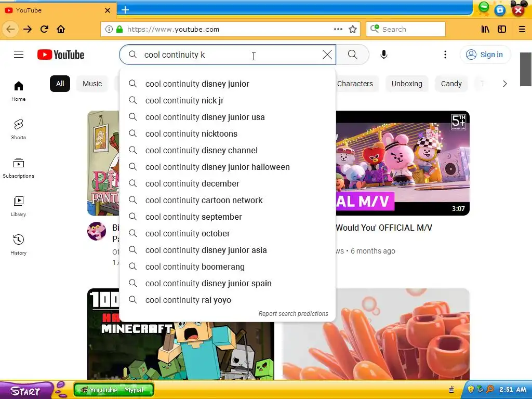This screenshot has height=399, width=532.
Task: Submit search with the magnifier button
Action: tap(353, 55)
